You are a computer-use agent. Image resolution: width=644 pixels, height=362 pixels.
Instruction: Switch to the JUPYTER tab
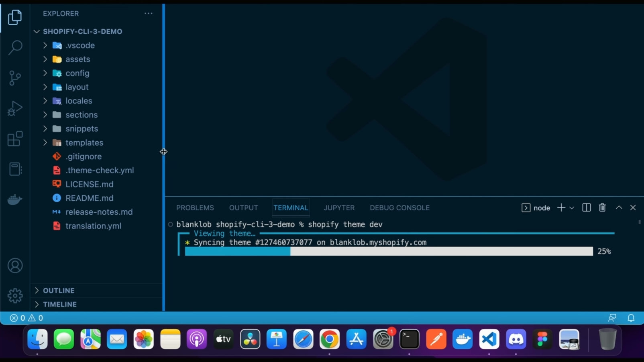339,208
